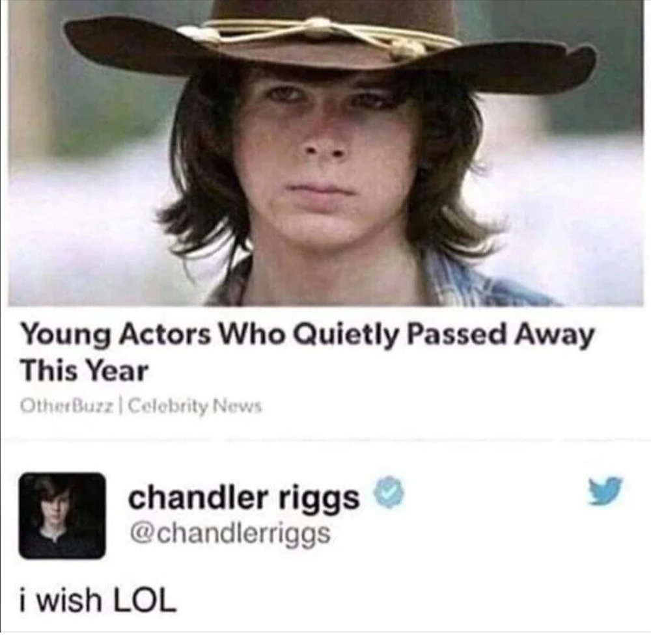Select the 'i wish LOL' tweet text
Viewport: 651px width, 644px height.
click(x=98, y=600)
